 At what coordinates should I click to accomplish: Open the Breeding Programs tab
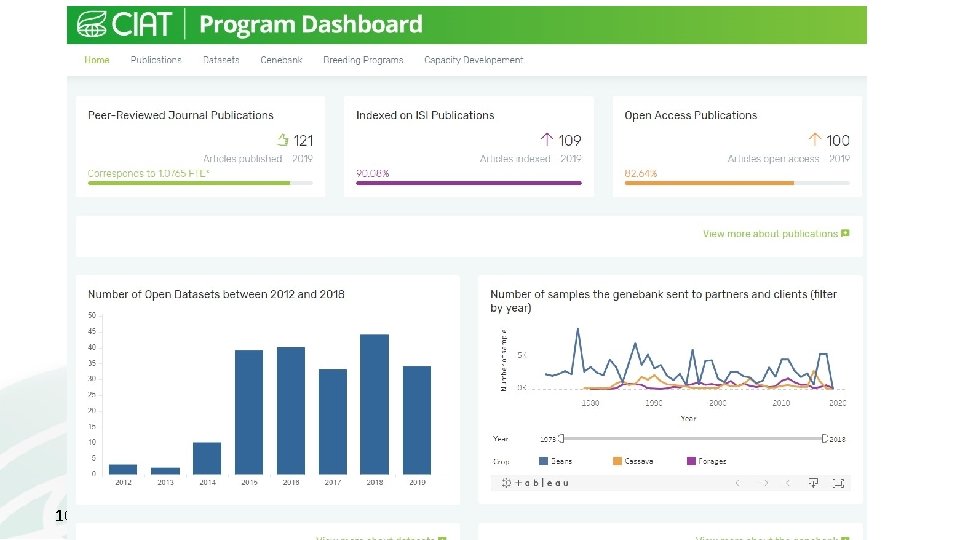coord(363,60)
